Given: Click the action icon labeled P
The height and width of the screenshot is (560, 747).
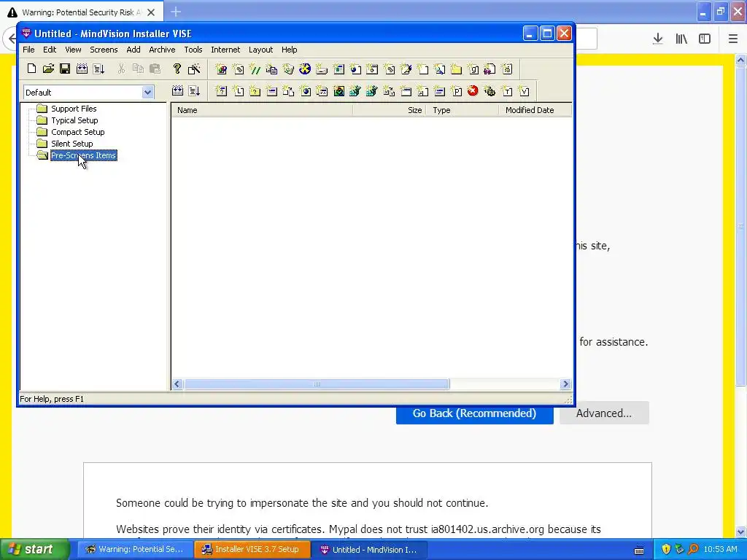Looking at the screenshot, I should (x=456, y=91).
